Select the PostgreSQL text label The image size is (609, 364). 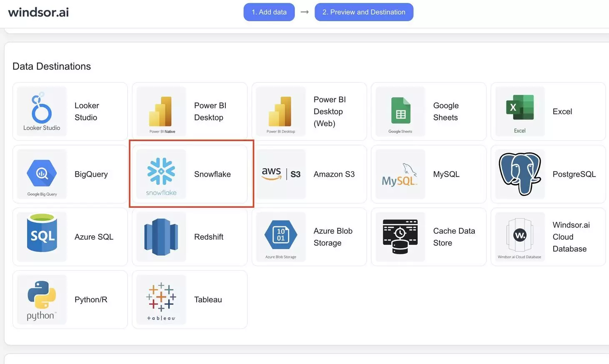[574, 174]
